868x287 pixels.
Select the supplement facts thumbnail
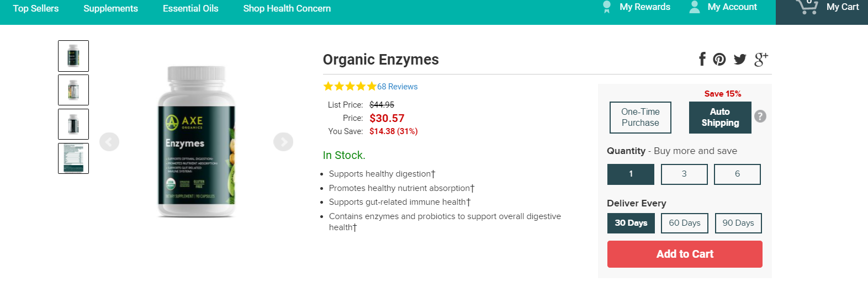tap(73, 158)
